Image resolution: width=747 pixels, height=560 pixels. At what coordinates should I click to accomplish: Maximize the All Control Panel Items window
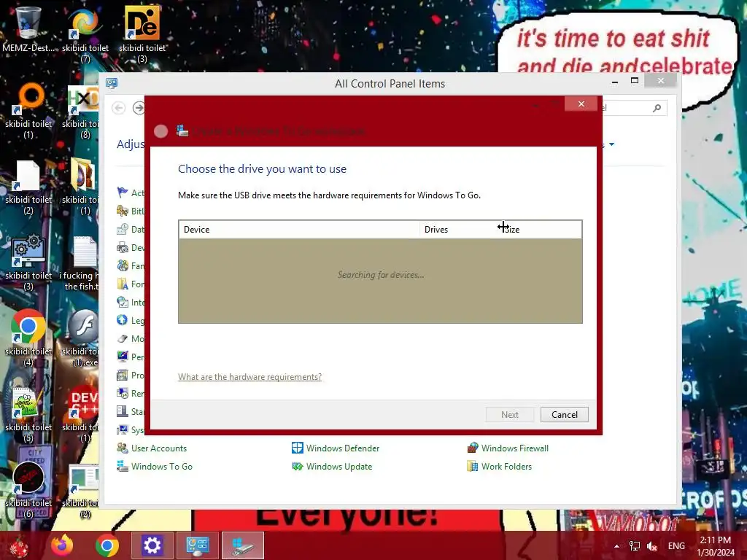[x=635, y=80]
